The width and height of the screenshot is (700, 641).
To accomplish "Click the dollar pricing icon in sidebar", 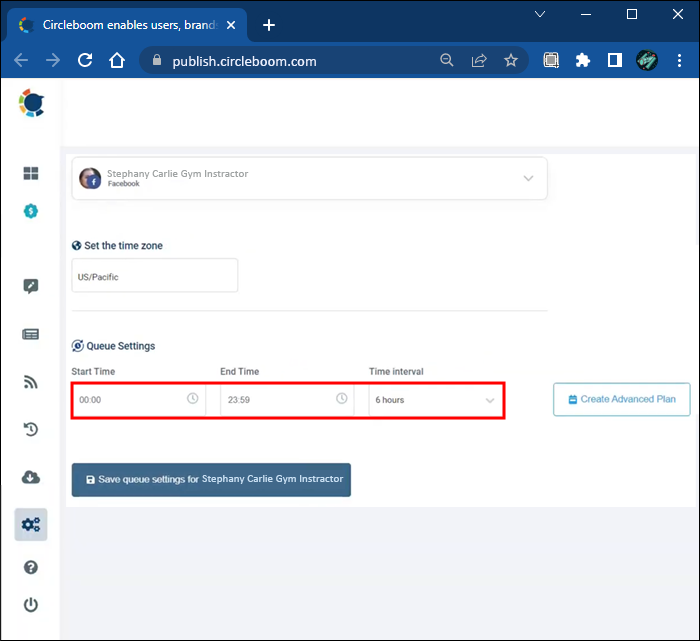I will click(31, 211).
